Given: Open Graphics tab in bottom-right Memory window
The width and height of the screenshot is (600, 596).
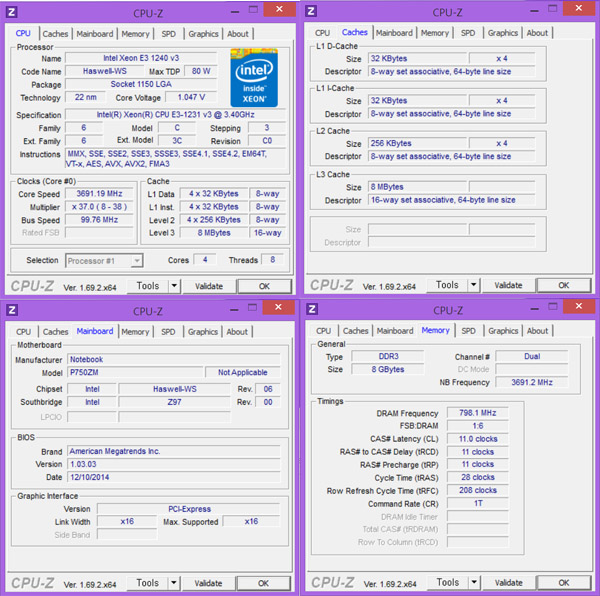Looking at the screenshot, I should (x=503, y=331).
